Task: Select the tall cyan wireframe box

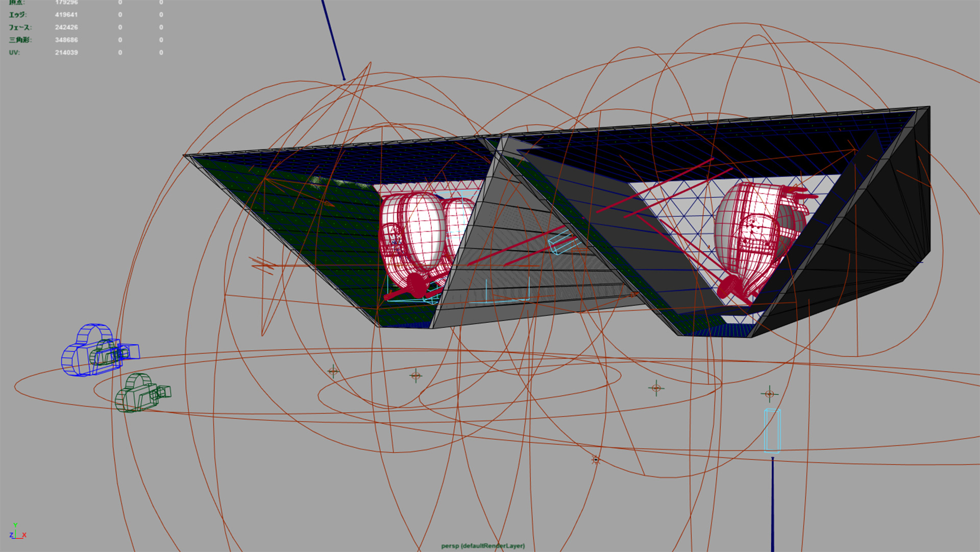Action: click(772, 430)
